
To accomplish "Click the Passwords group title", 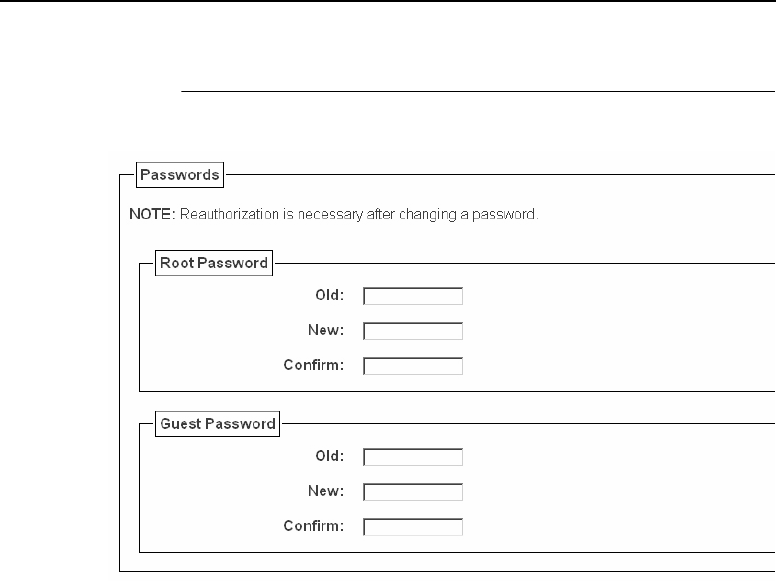I will coord(180,174).
